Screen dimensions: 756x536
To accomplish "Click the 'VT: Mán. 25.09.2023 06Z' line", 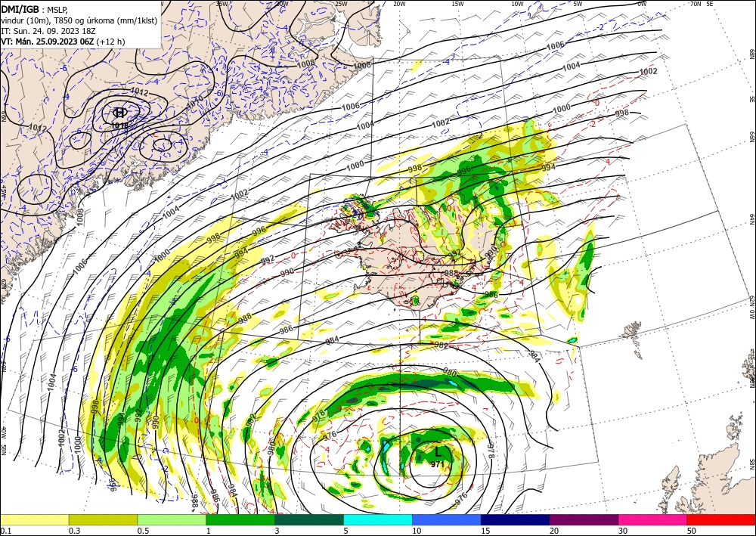I will pos(63,42).
